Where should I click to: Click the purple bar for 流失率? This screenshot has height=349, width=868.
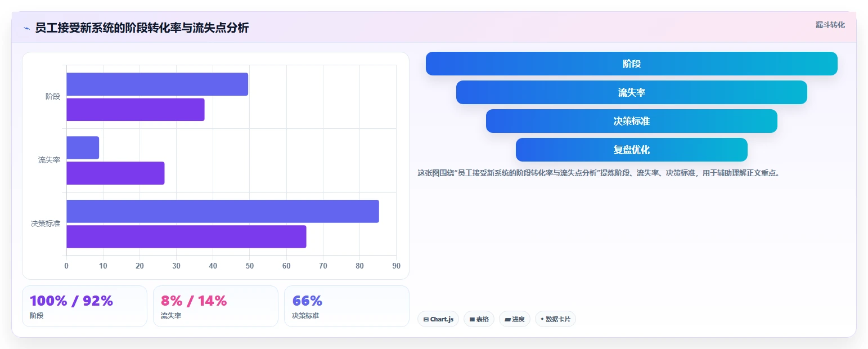pos(115,173)
